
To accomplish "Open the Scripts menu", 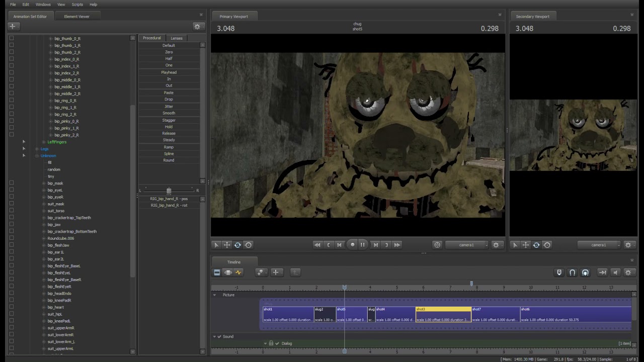I will 77,5.
